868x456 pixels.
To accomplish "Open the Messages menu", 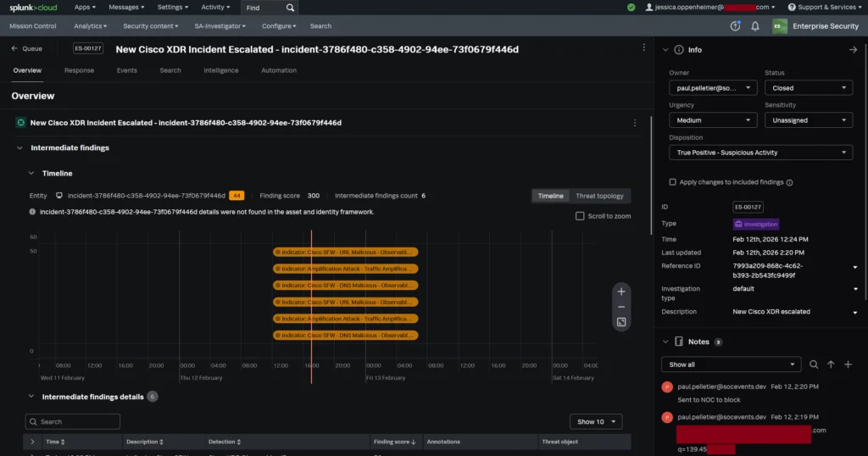I will click(126, 7).
